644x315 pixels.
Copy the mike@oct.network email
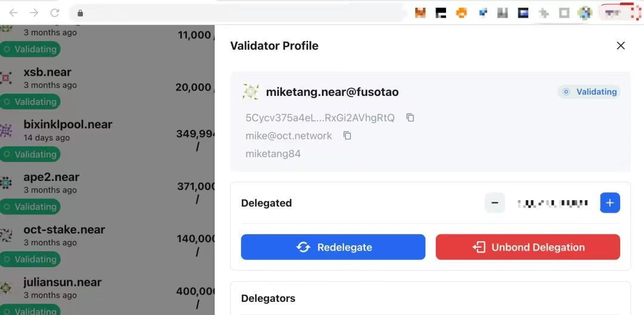[x=347, y=136]
